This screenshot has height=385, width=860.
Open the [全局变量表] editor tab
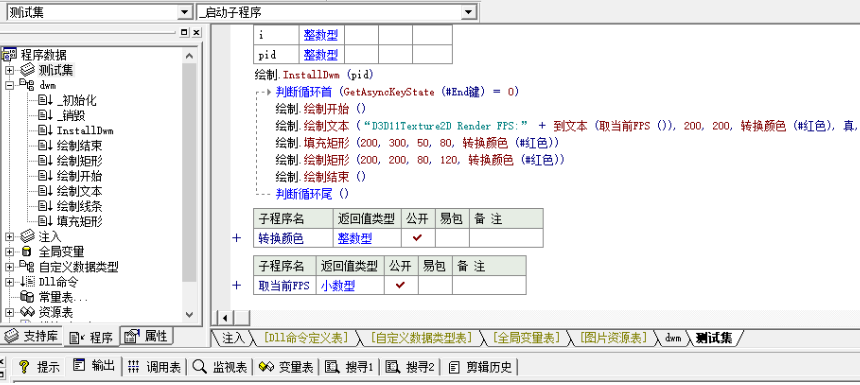pyautogui.click(x=526, y=338)
